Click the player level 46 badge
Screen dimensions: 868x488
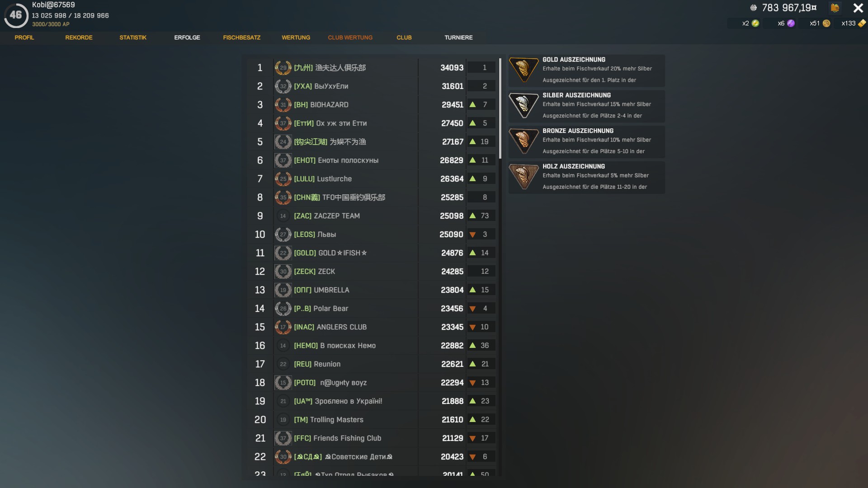click(16, 15)
